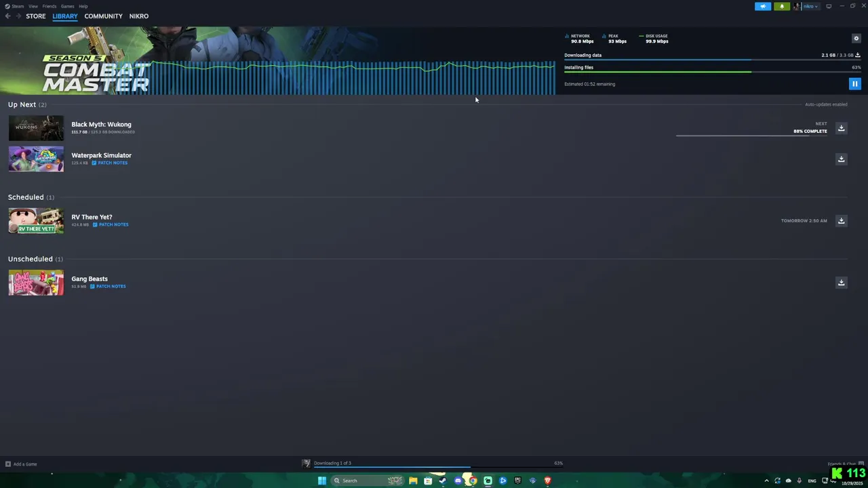Open Epic Games Launcher from taskbar
This screenshot has height=488, width=868.
click(517, 481)
